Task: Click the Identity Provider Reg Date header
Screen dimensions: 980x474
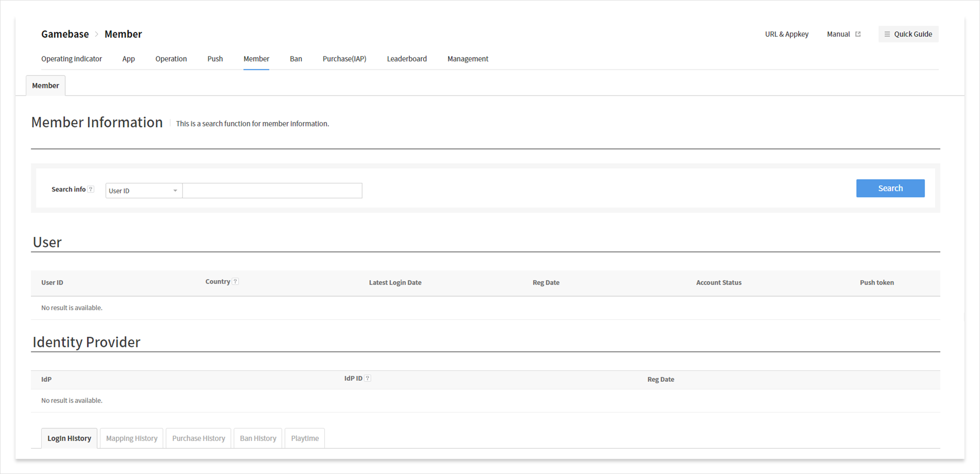Action: 661,379
